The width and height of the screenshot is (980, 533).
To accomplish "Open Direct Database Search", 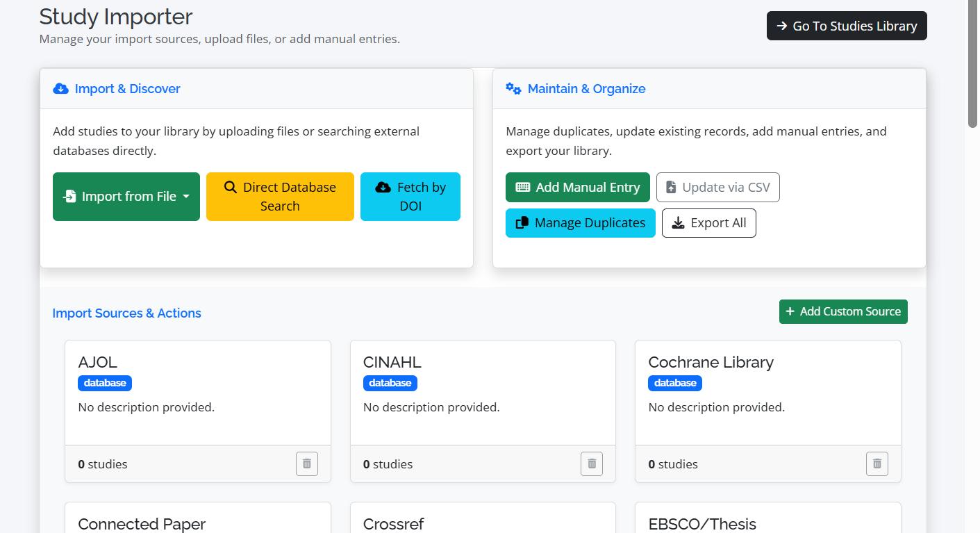I will [x=280, y=197].
